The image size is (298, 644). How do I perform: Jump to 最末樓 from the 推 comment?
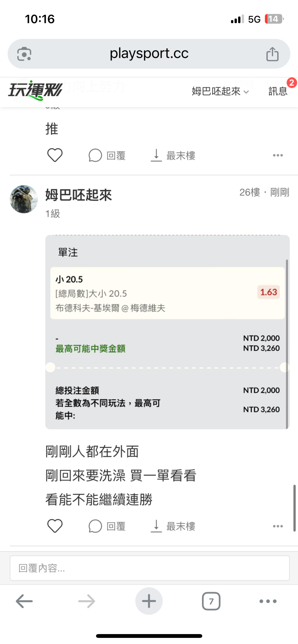tap(173, 155)
